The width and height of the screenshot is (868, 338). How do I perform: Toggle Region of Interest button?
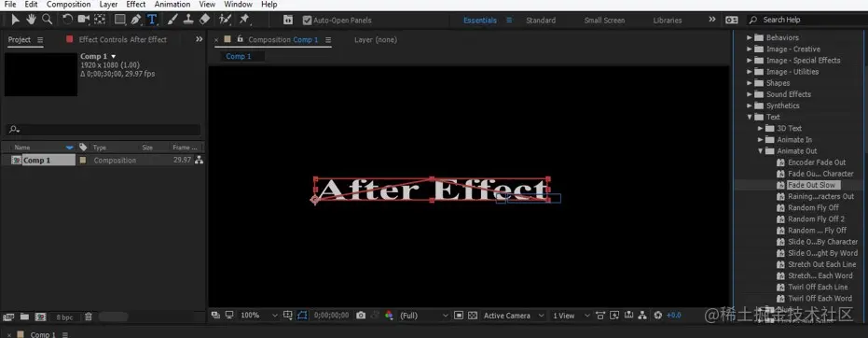459,316
